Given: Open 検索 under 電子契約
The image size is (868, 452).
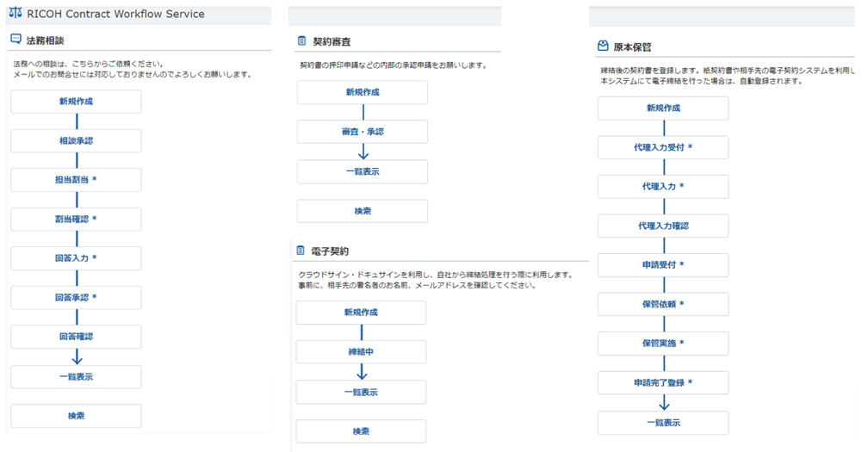Looking at the screenshot, I should [361, 431].
